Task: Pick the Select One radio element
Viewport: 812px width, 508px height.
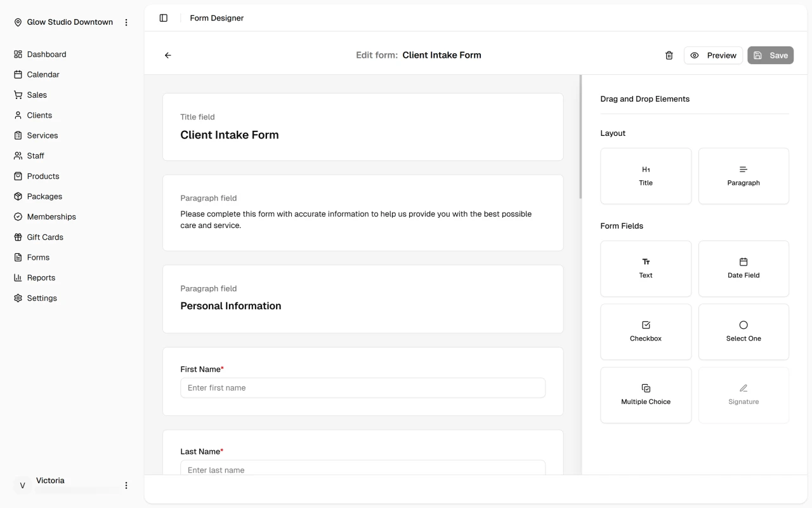Action: tap(743, 331)
